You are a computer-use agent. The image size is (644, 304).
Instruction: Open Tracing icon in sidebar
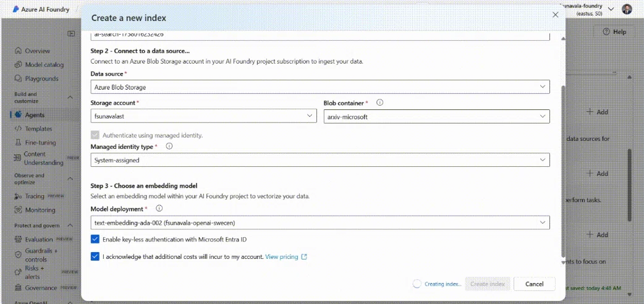(18, 196)
